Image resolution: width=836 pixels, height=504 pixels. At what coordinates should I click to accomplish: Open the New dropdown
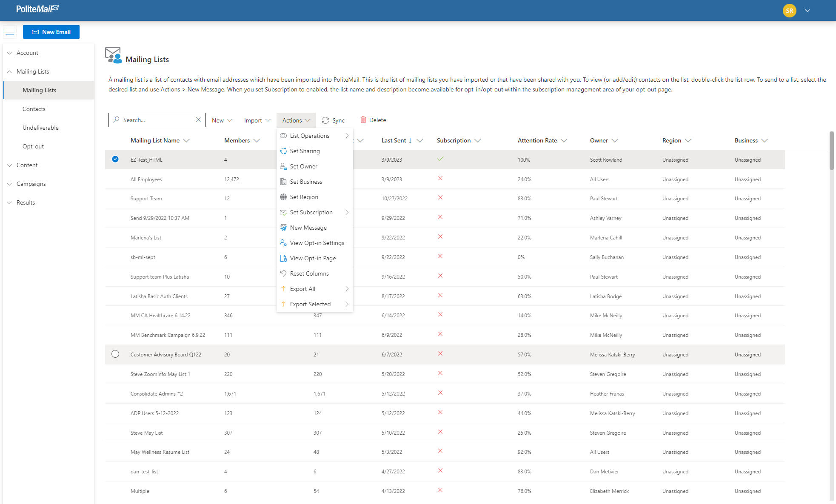coord(222,120)
